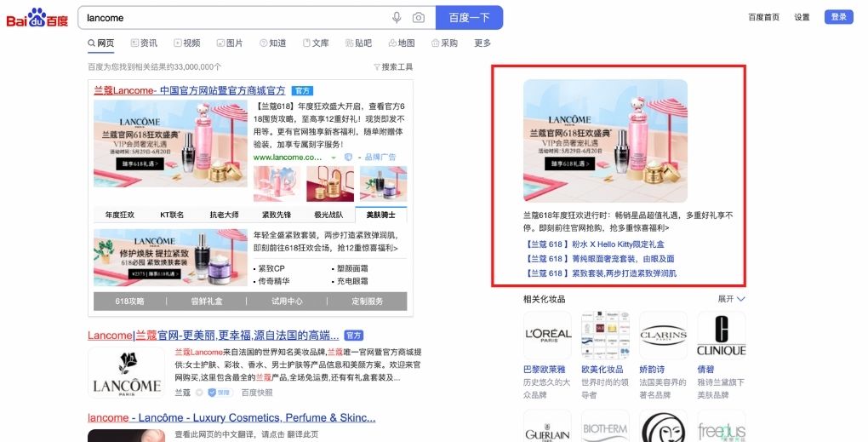
Task: Switch to the 视频 tab
Action: [x=187, y=43]
